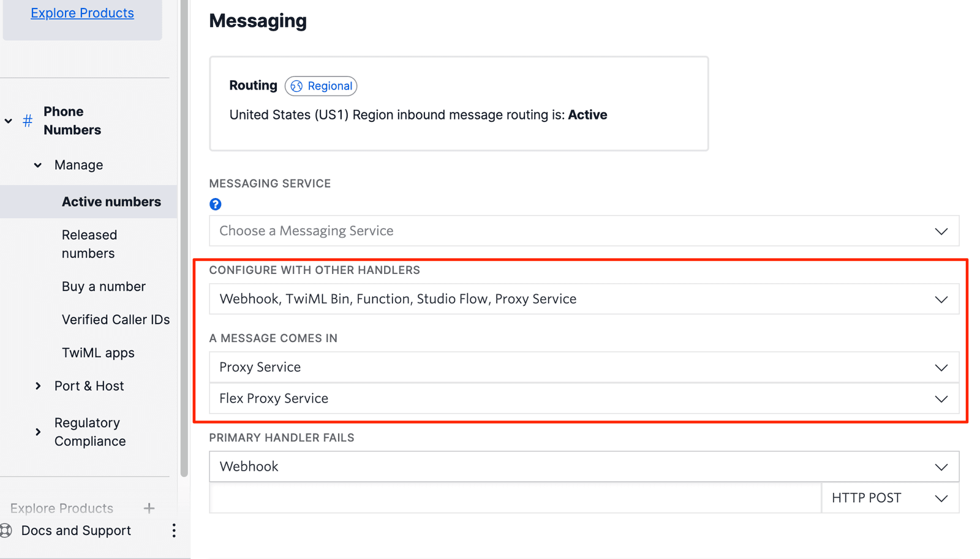The image size is (980, 559).
Task: Click the hash icon beside Phone Numbers
Action: [x=27, y=121]
